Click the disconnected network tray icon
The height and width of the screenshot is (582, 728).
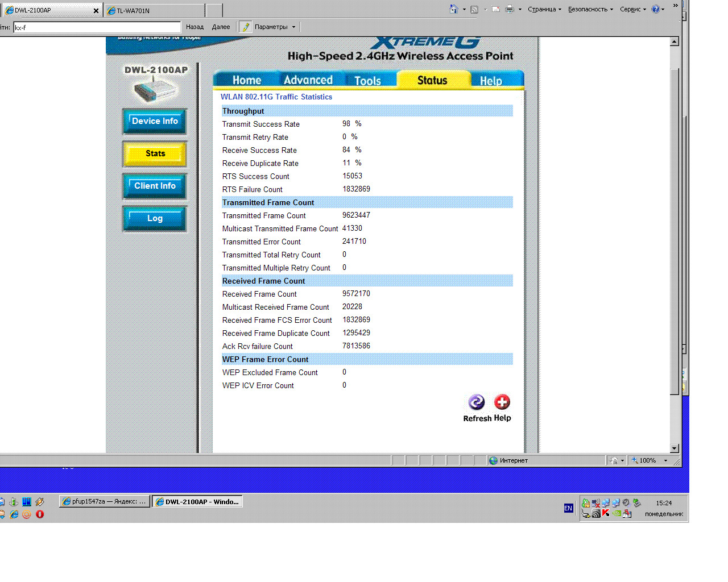(595, 503)
